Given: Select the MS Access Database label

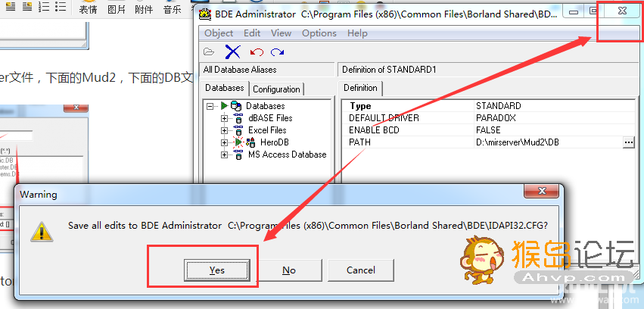Looking at the screenshot, I should coord(287,155).
